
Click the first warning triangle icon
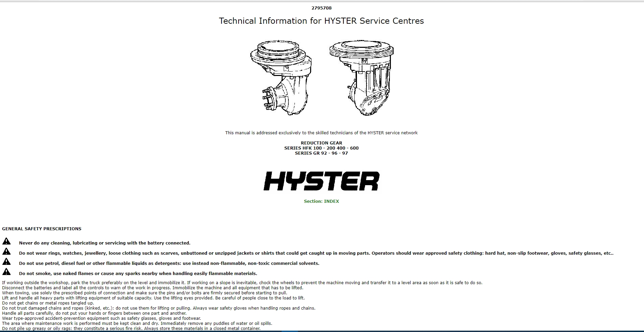[x=7, y=241]
